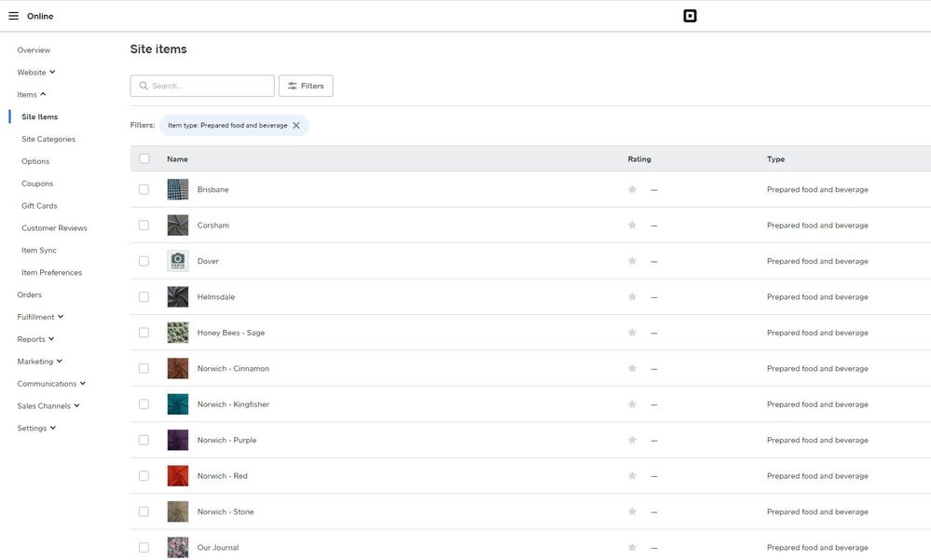Collapse the Items sidebar section
The height and width of the screenshot is (560, 931).
[x=32, y=94]
